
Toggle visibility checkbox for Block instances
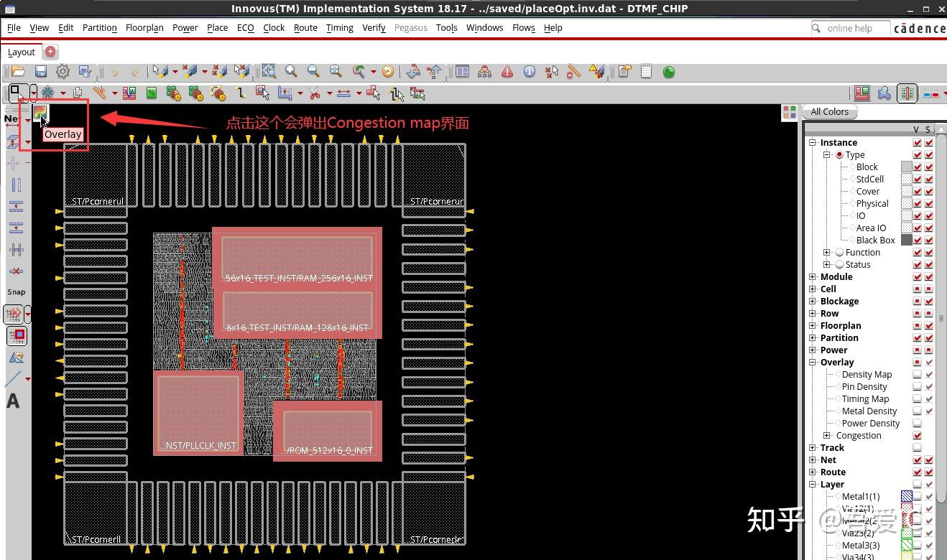coord(918,167)
